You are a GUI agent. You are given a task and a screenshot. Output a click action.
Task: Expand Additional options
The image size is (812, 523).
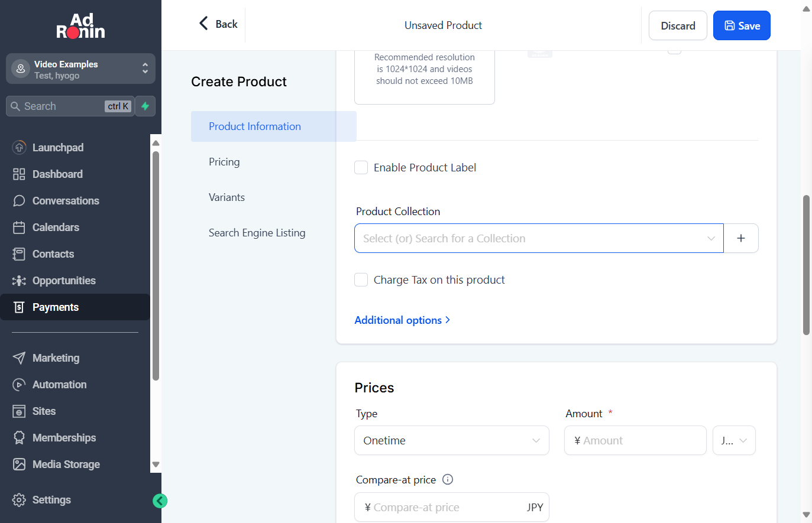402,320
